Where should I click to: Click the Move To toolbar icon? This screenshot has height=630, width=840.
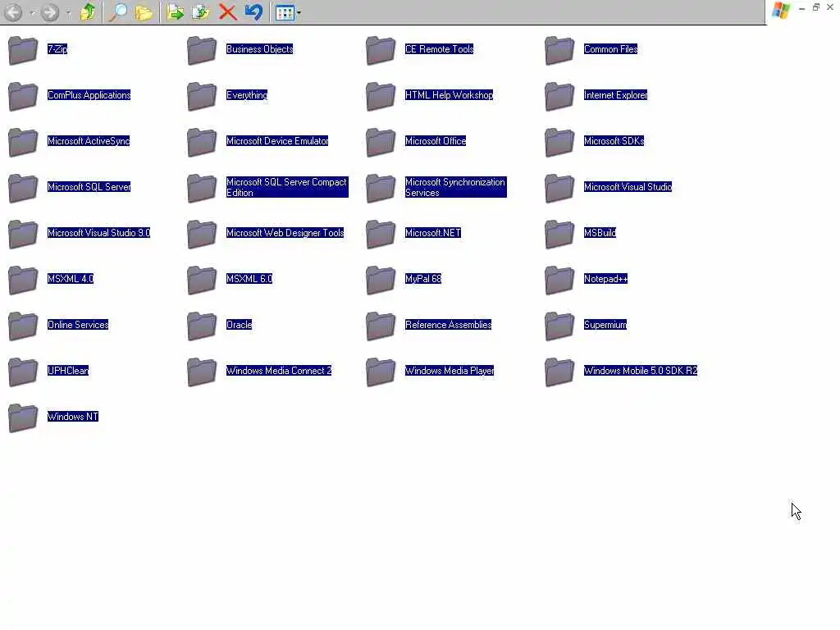pyautogui.click(x=175, y=12)
